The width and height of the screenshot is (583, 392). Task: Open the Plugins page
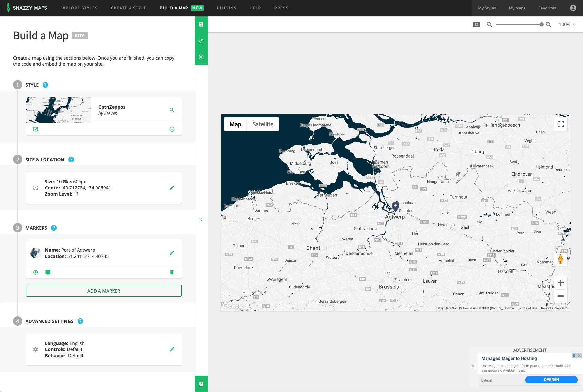(226, 8)
